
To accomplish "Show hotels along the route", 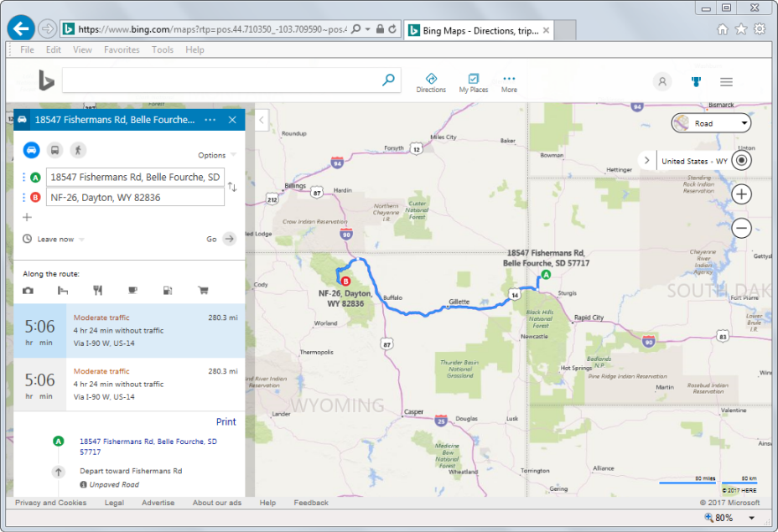I will click(x=63, y=291).
